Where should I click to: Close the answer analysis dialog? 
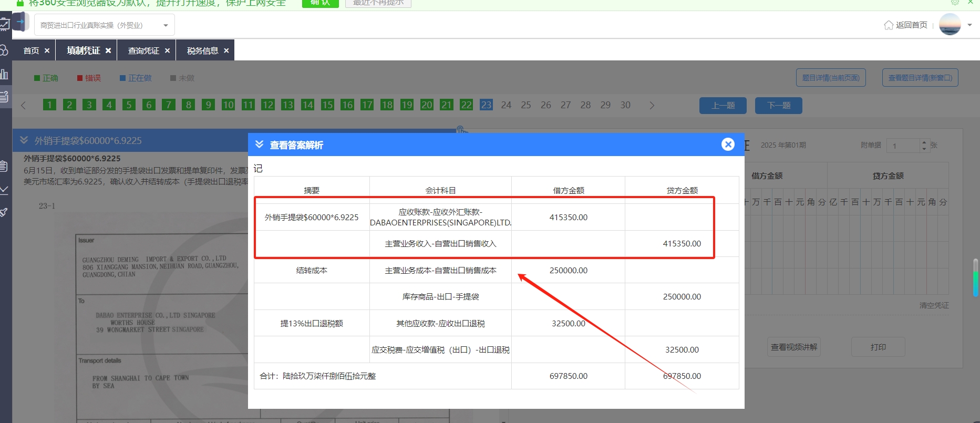[x=728, y=144]
